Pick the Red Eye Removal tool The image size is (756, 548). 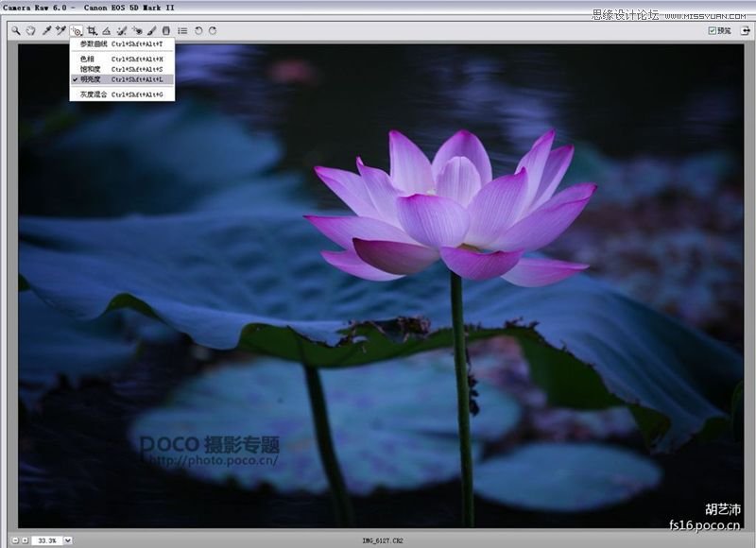pos(137,30)
